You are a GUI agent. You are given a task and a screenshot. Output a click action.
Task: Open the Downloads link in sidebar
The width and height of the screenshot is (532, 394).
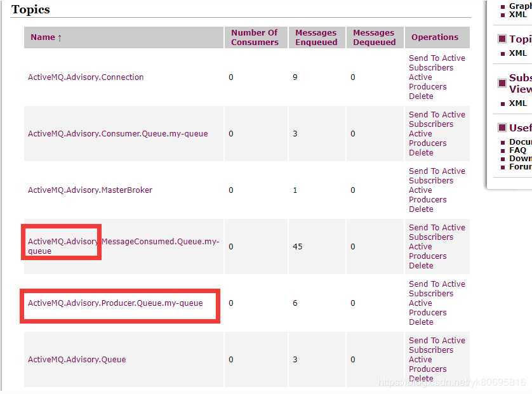521,159
